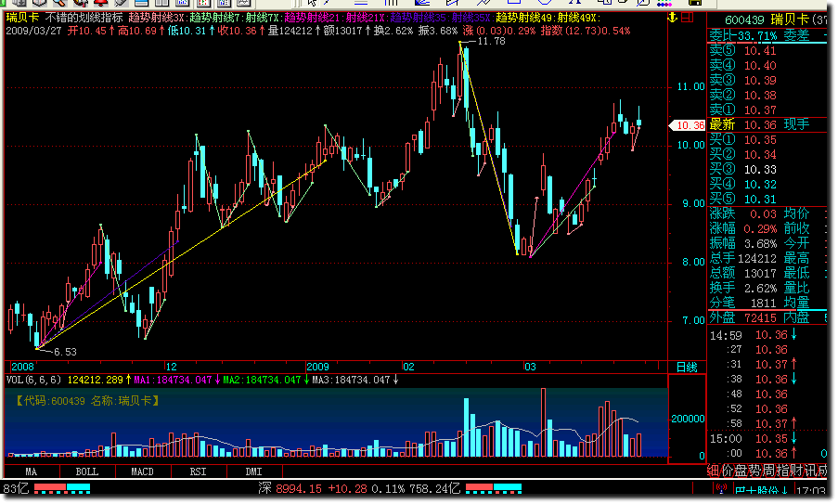This screenshot has width=838, height=504.
Task: Click the 深 8994.15 index in status bar
Action: 290,488
